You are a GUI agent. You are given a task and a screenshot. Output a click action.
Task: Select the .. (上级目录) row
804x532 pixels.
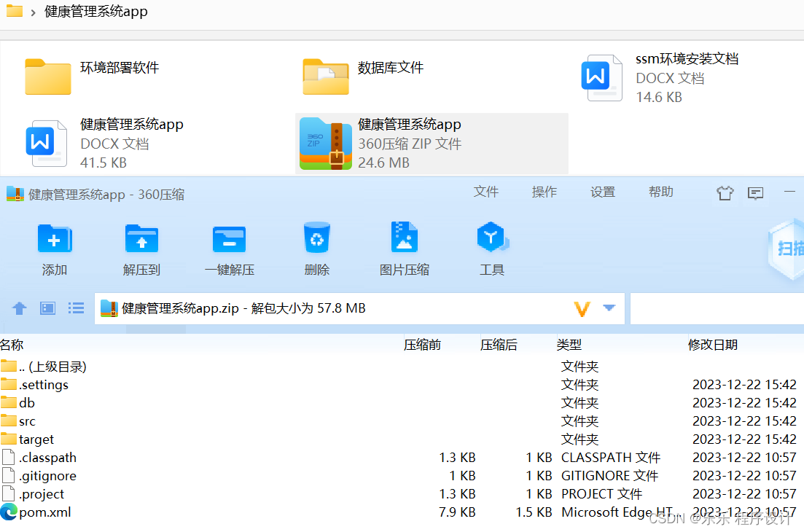coord(402,367)
